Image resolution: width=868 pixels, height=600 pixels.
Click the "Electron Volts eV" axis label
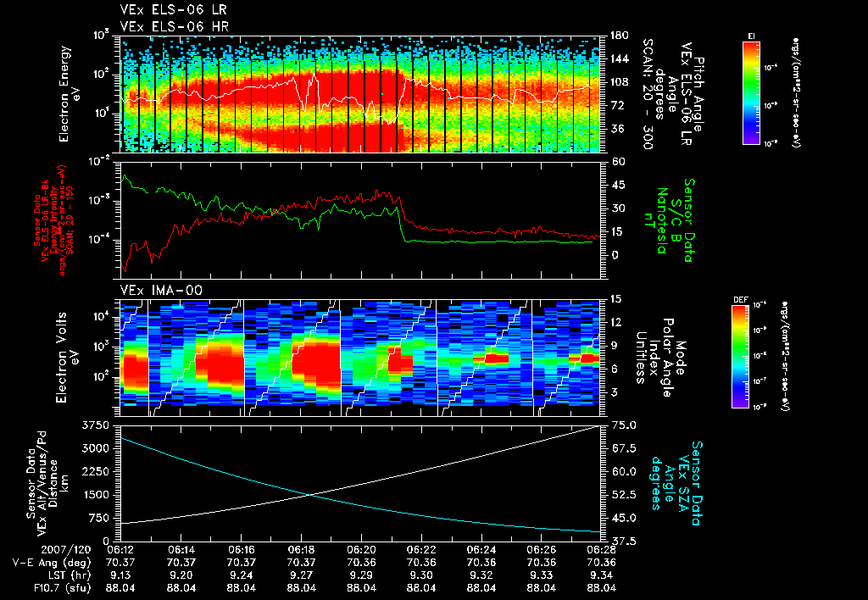(66, 358)
